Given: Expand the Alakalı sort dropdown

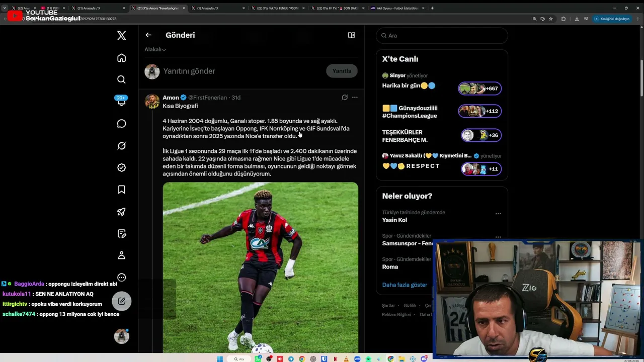Looking at the screenshot, I should click(x=155, y=49).
